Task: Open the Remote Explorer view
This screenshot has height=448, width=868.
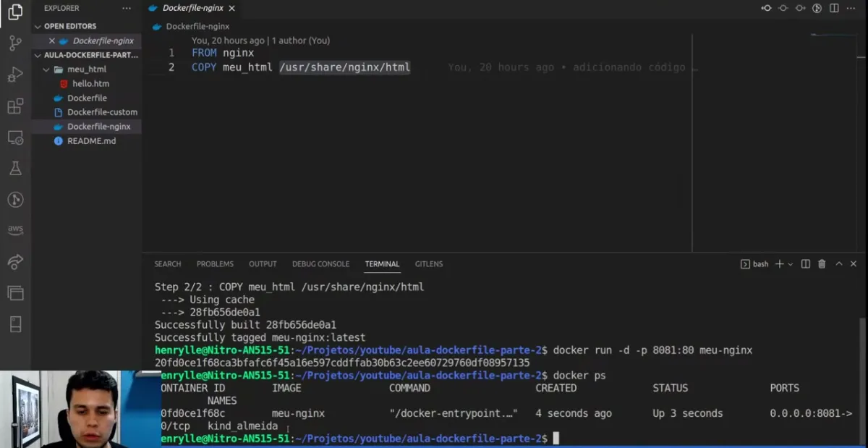Action: click(15, 138)
